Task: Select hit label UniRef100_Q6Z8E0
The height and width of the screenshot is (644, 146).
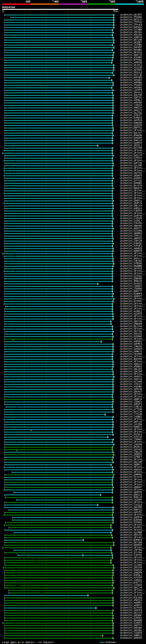Action: [x=131, y=42]
